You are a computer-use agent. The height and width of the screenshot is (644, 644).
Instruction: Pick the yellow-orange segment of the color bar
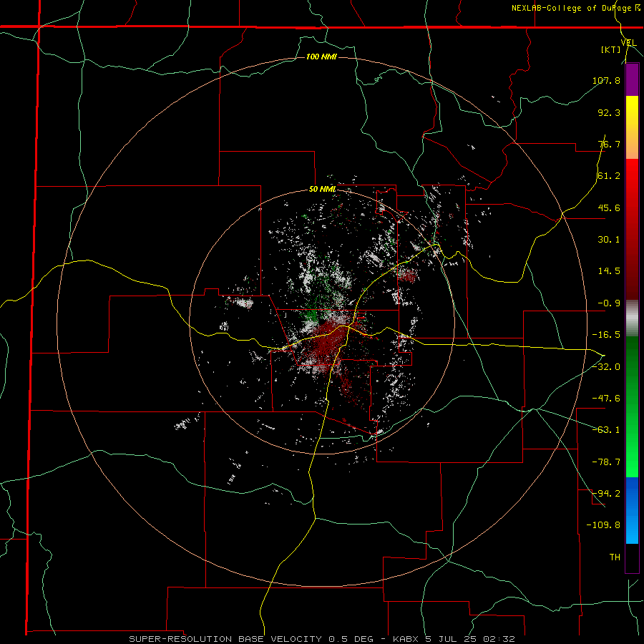[x=632, y=127]
